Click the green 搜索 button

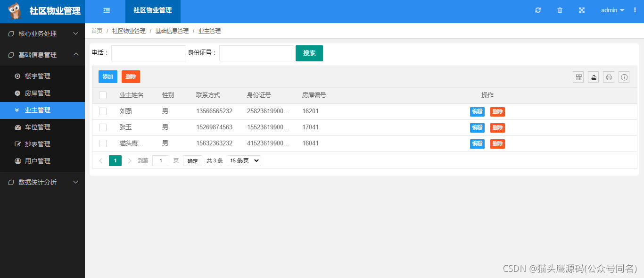click(309, 53)
